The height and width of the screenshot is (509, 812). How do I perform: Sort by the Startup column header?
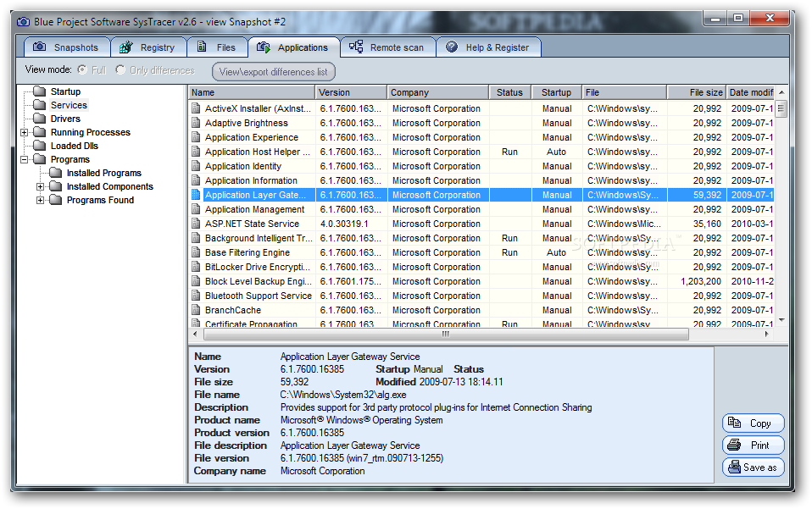click(557, 92)
